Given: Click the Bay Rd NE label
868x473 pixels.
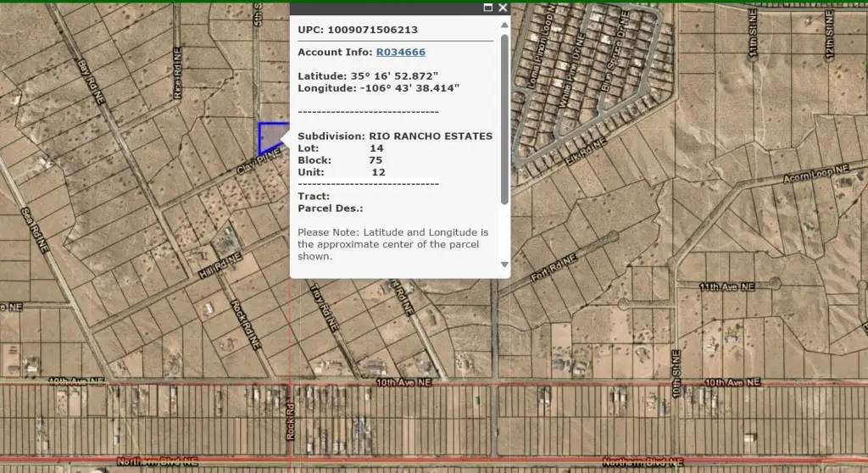Looking at the screenshot, I should 90,82.
